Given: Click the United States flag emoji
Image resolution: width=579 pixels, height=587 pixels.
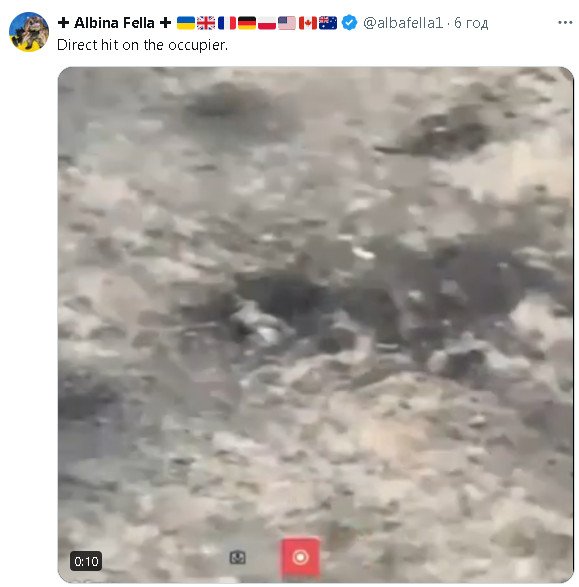Looking at the screenshot, I should [x=287, y=23].
